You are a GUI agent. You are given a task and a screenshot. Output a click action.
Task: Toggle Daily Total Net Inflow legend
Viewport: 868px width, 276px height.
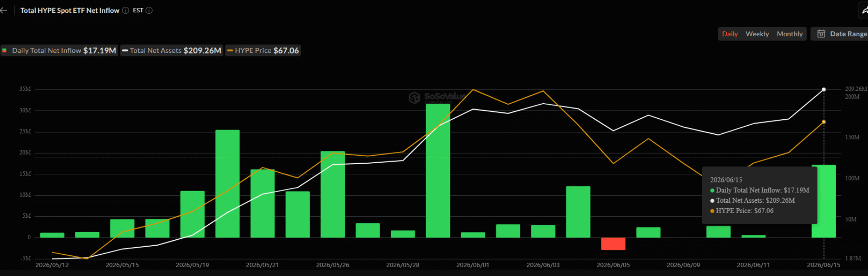pyautogui.click(x=60, y=50)
